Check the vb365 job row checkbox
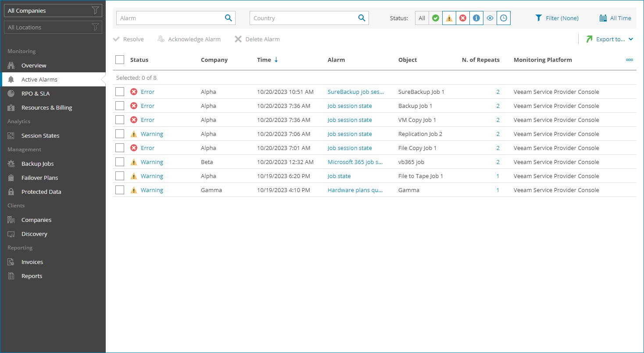 point(120,162)
